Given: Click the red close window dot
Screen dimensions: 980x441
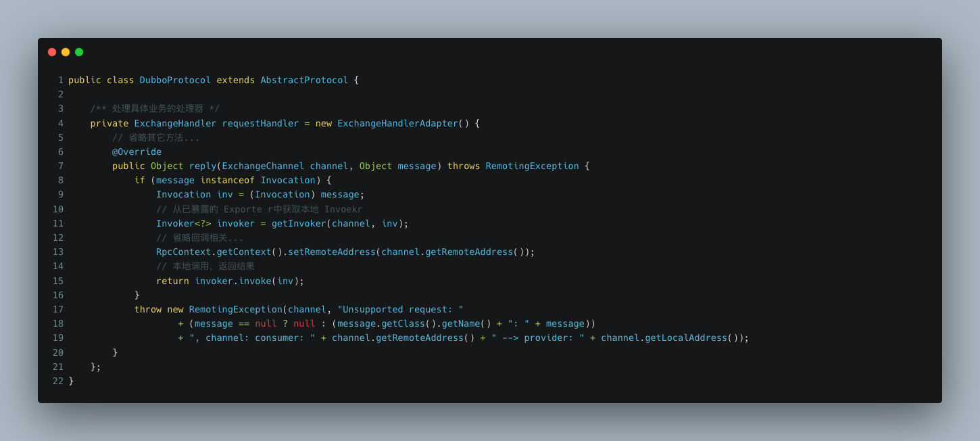Looking at the screenshot, I should (x=52, y=52).
